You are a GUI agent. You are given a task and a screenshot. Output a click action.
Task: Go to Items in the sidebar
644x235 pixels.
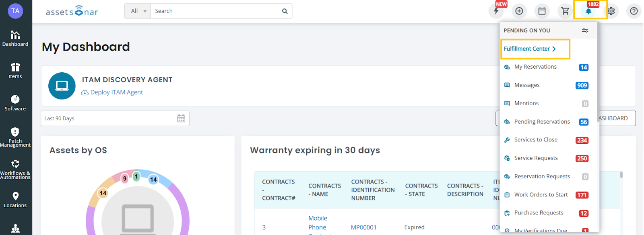click(15, 71)
